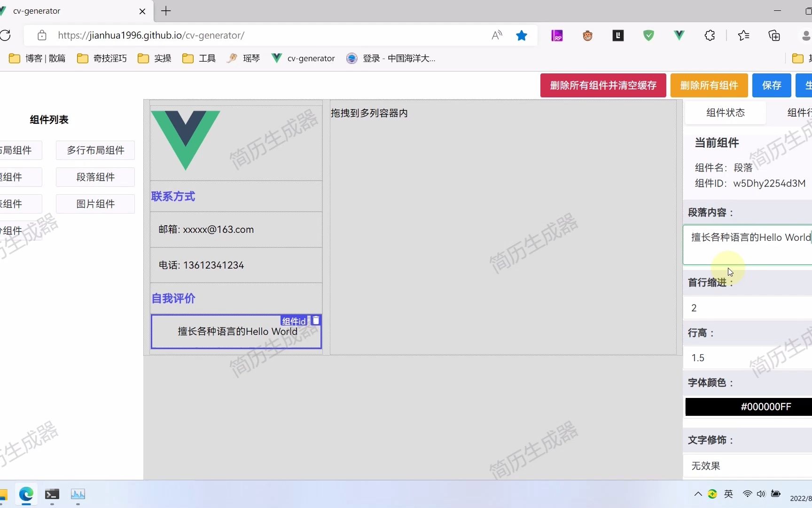Open the 工具 bookmark folder
812x508 pixels.
[x=199, y=58]
